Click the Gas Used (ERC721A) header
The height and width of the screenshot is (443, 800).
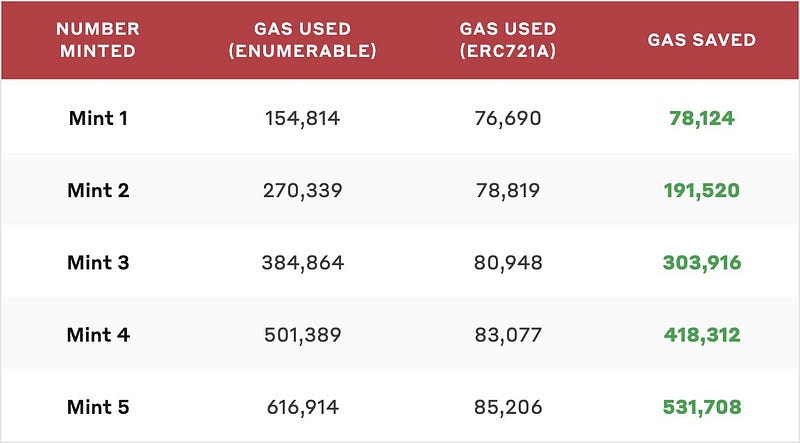coord(507,41)
